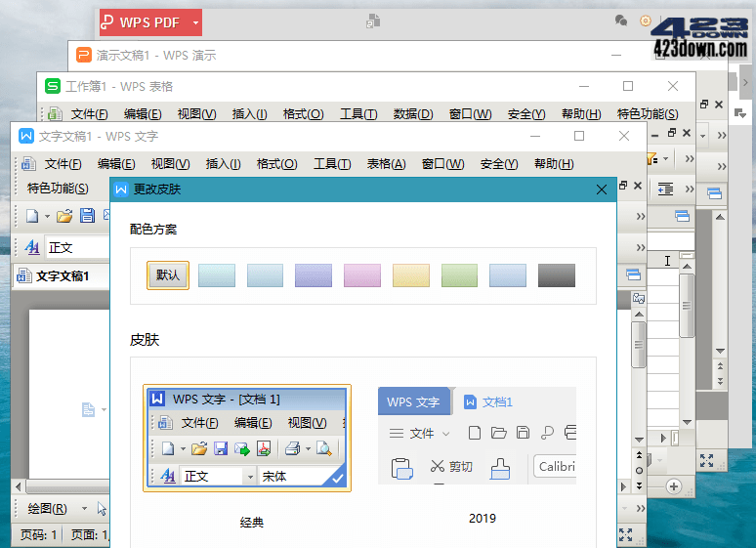Click the plus zoom-in button at bottom right
Viewport: 756px width, 548px height.
pos(674,486)
